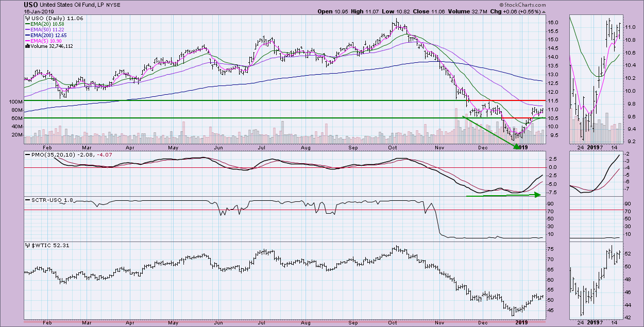Screen dimensions: 644x327
Task: Click the green EMA(20) line swatch in legend
Action: 28,24
